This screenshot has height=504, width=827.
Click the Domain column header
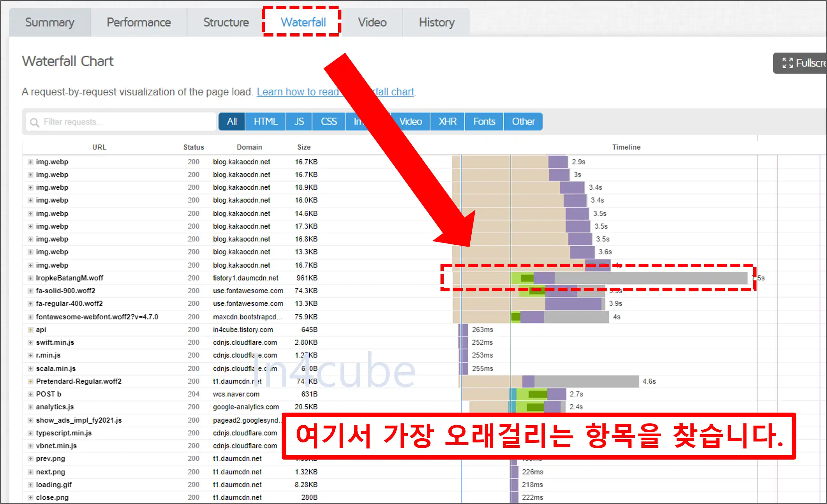point(249,147)
